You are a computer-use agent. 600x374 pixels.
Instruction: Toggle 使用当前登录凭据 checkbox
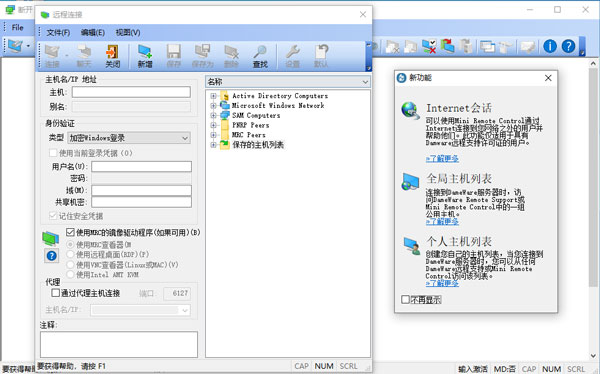click(x=53, y=153)
